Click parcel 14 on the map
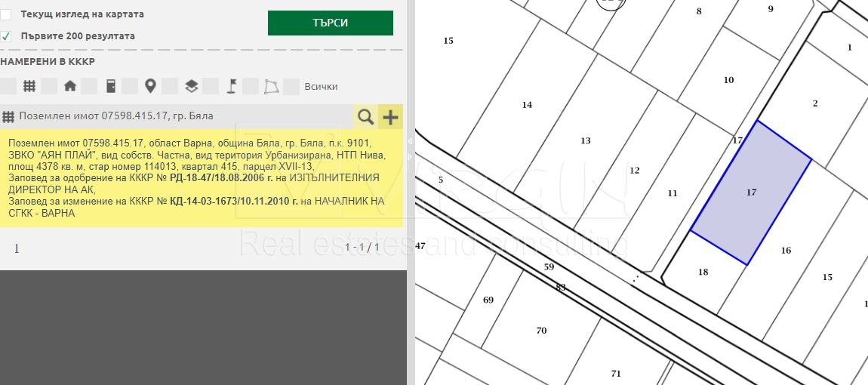Image resolution: width=868 pixels, height=385 pixels. click(x=527, y=106)
